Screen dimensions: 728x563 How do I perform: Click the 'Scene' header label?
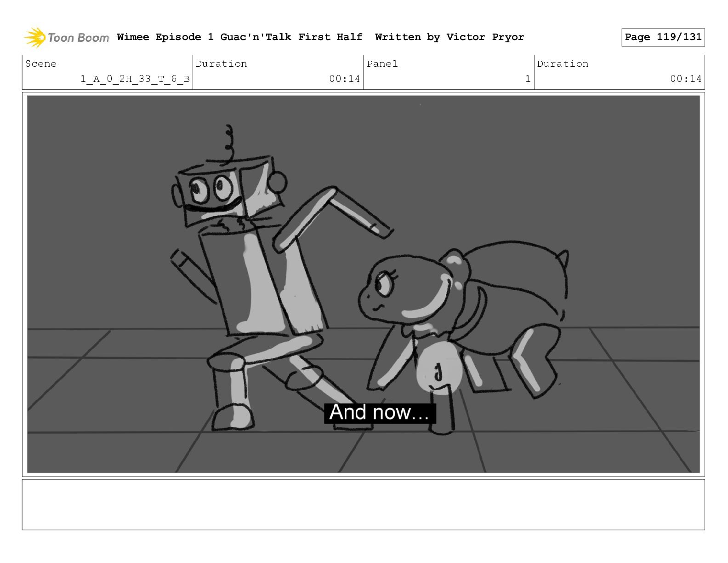coord(41,63)
